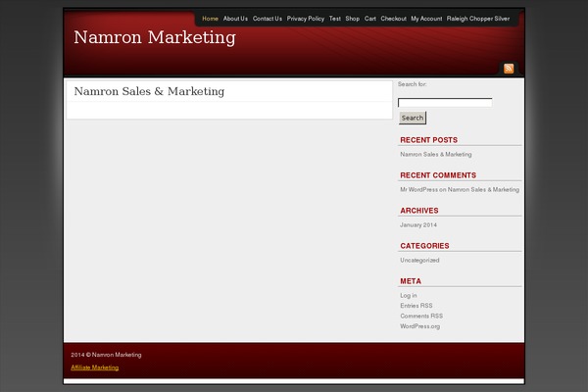Open the Mr WordPress commenter link

(418, 189)
